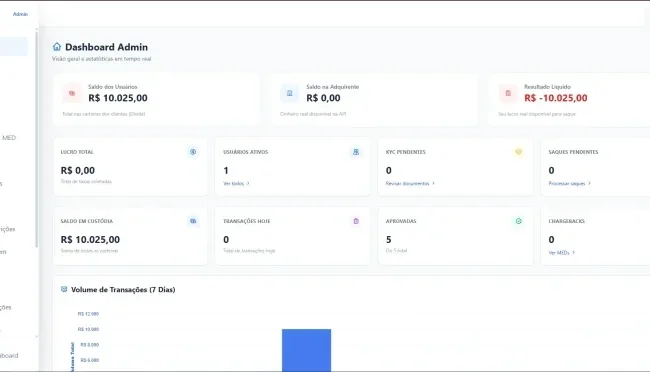The width and height of the screenshot is (650, 372).
Task: Click the Admin label at top left
Action: point(20,14)
